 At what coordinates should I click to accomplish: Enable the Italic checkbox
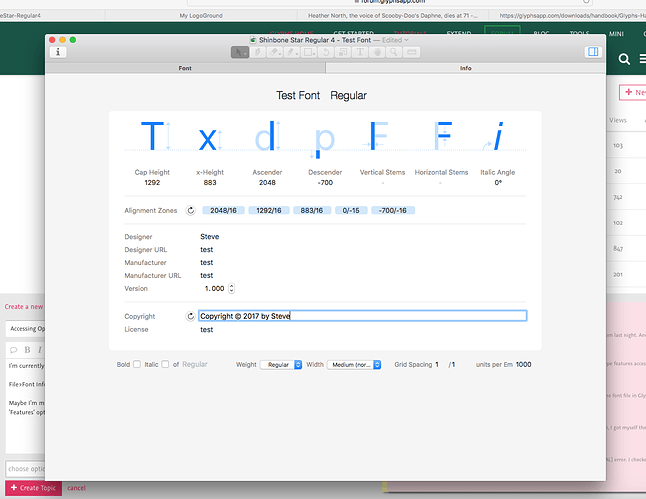(165, 364)
